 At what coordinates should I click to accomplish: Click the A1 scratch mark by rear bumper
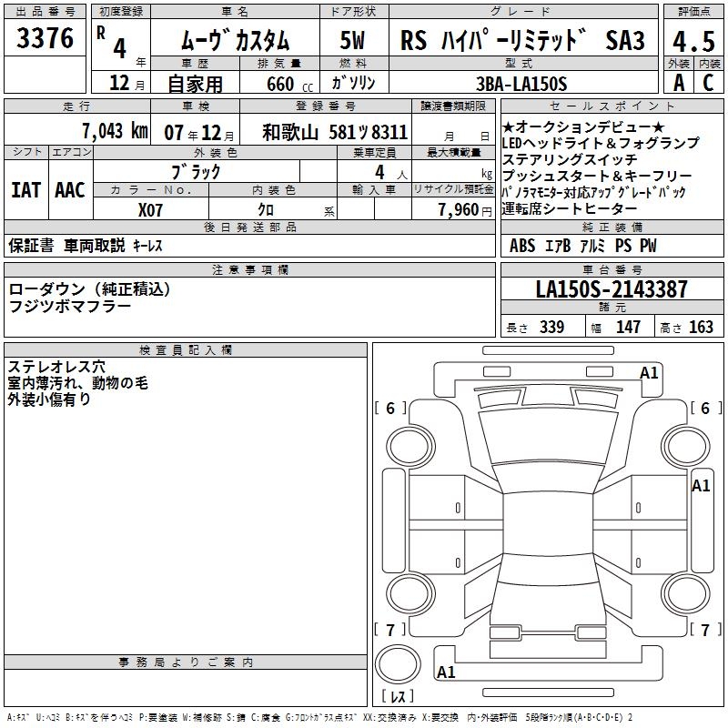point(446,672)
